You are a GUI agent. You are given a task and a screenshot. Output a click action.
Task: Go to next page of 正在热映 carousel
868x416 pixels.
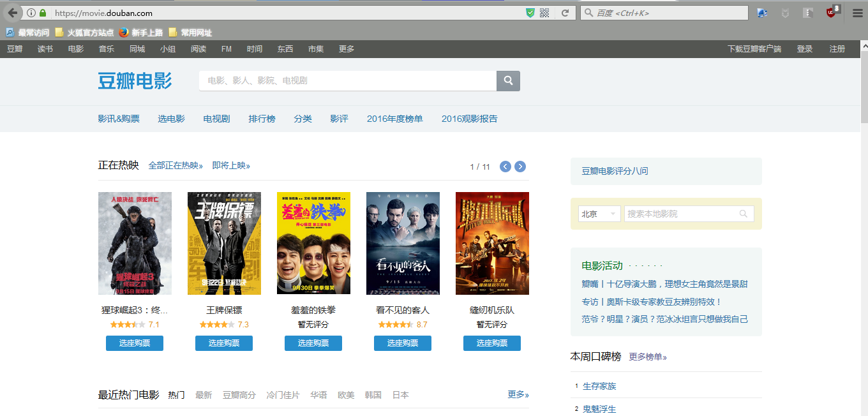point(520,167)
